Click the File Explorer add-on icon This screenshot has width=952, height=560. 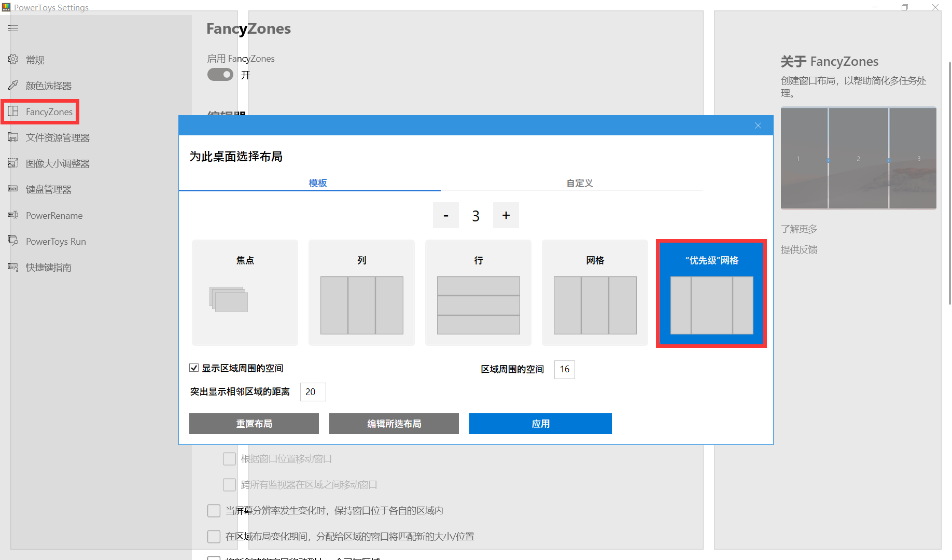click(13, 137)
